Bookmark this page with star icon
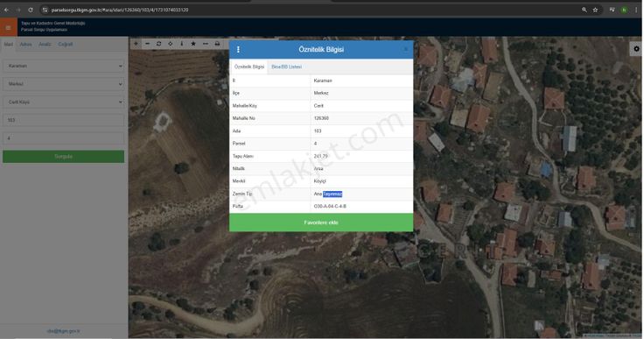Viewport: 644px width, 339px height. click(x=595, y=10)
